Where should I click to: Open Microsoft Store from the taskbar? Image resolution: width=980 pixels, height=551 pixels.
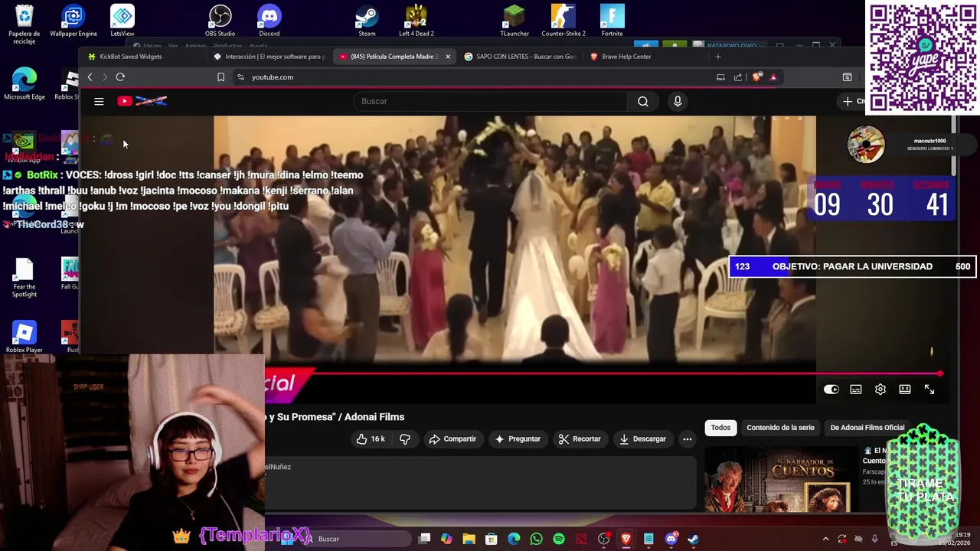click(492, 539)
